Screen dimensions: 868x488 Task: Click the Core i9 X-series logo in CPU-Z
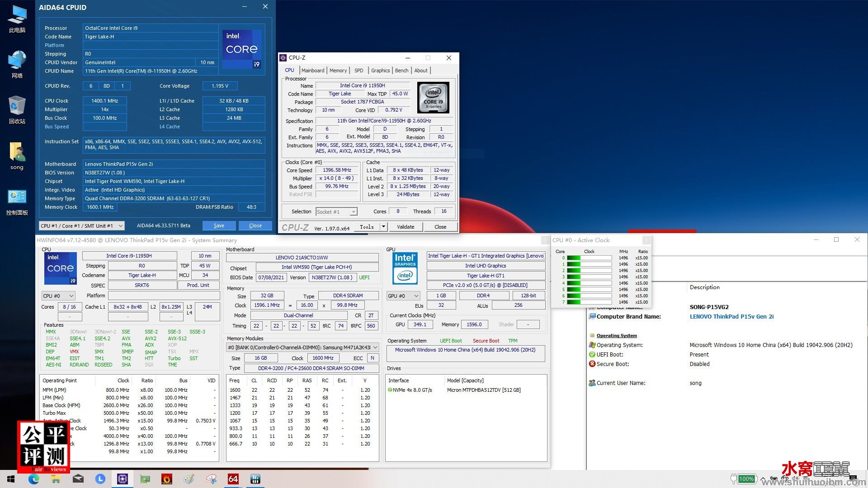[433, 98]
